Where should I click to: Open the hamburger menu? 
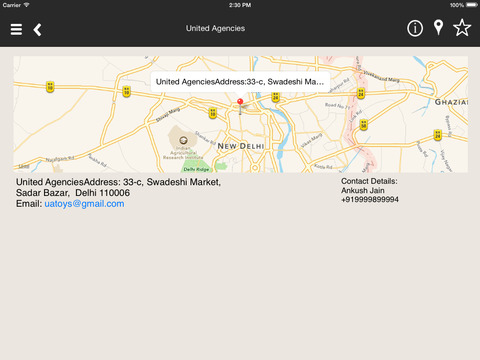tap(16, 29)
